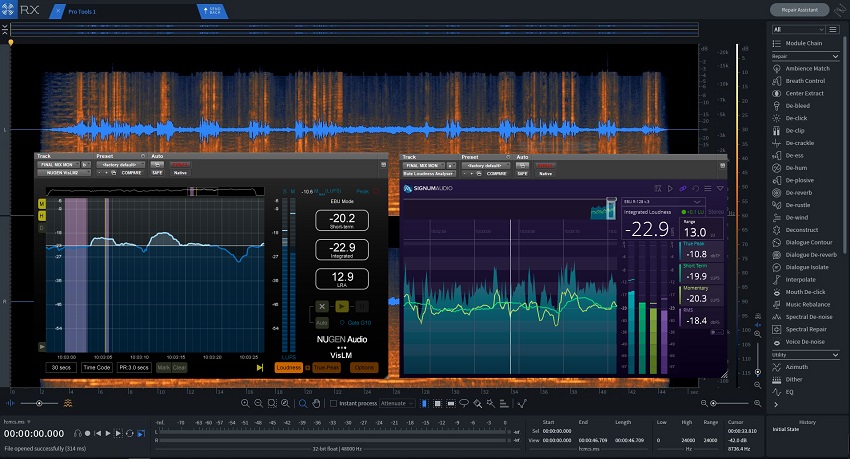
Task: Toggle SAFE in NUGEN VisLM window
Action: pyautogui.click(x=157, y=173)
